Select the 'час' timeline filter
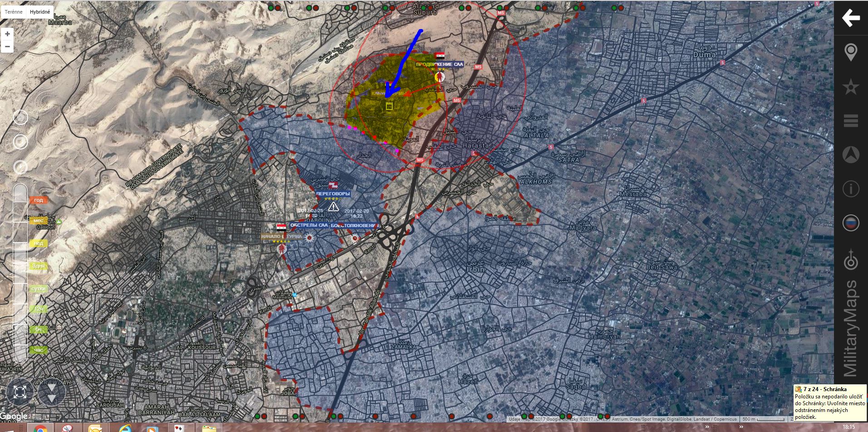This screenshot has width=868, height=432. click(39, 350)
